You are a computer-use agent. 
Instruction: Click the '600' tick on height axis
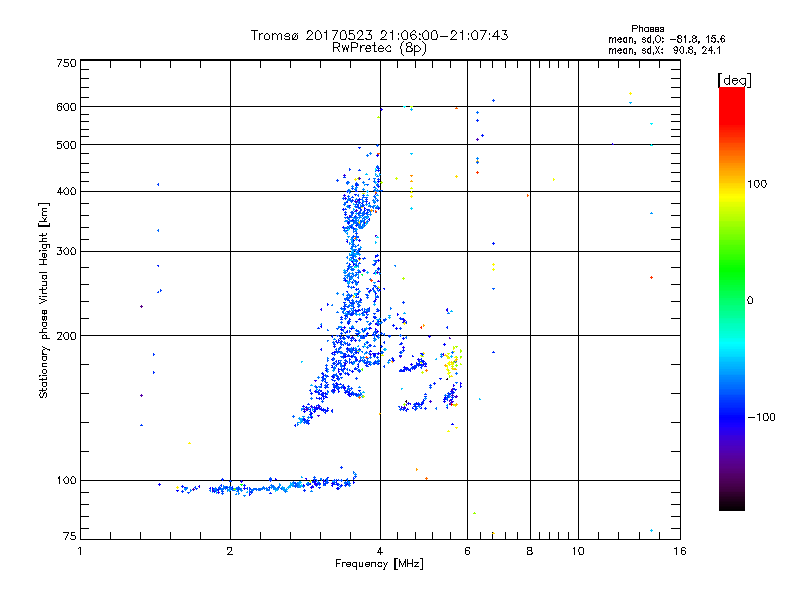coord(66,107)
